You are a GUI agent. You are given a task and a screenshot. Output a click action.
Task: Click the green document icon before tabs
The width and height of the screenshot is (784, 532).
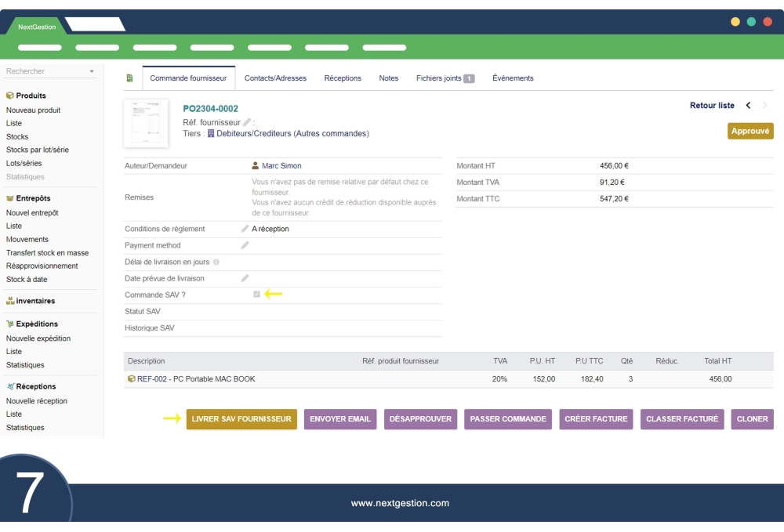pyautogui.click(x=129, y=78)
